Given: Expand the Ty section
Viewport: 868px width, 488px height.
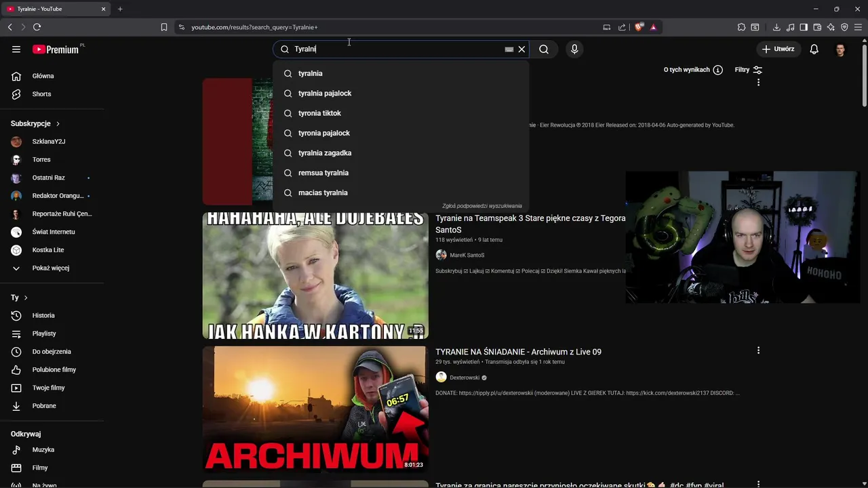Looking at the screenshot, I should tap(19, 298).
